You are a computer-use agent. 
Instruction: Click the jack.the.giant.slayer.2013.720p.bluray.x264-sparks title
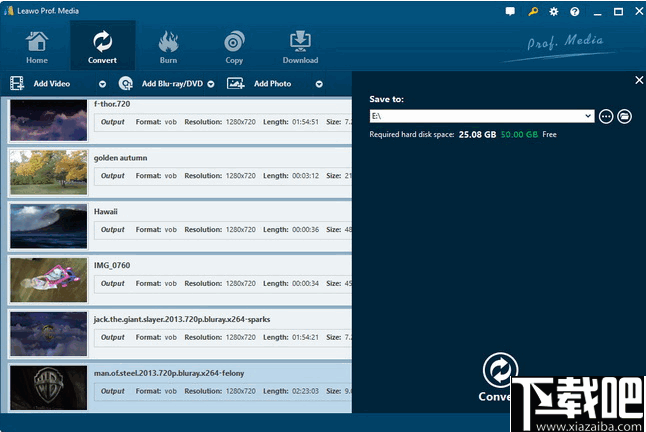click(x=182, y=320)
